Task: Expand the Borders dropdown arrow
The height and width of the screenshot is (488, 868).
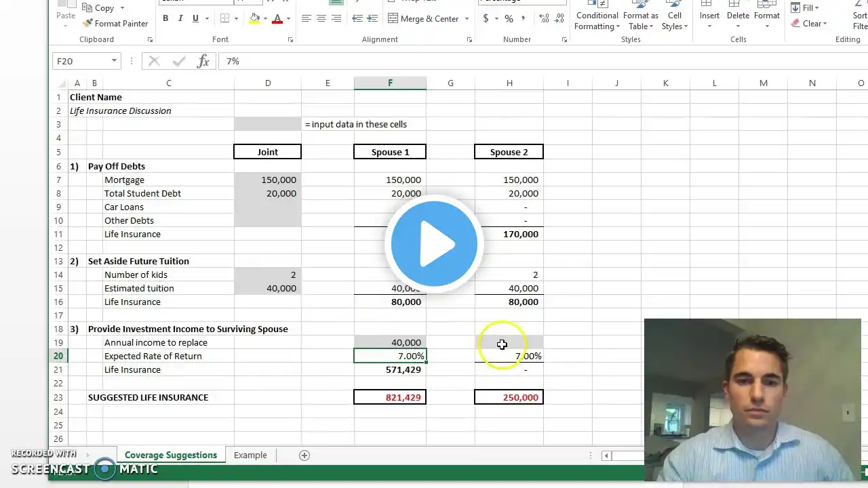Action: click(x=237, y=19)
